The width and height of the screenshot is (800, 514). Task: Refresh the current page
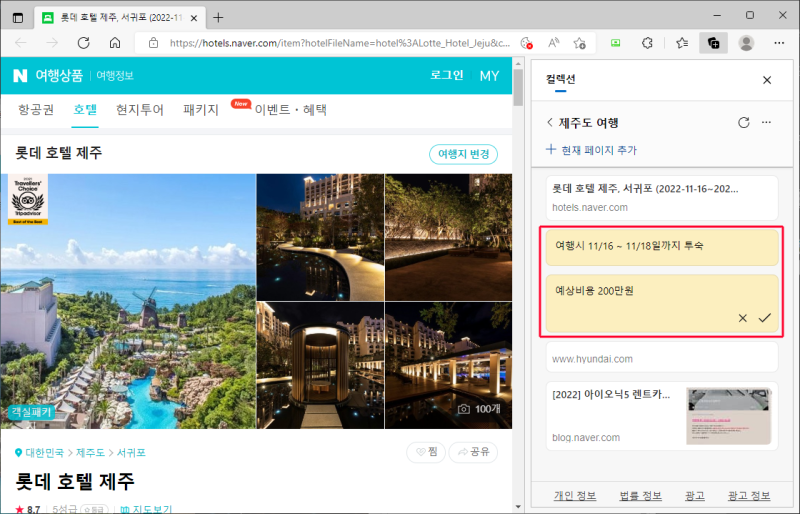pos(84,43)
